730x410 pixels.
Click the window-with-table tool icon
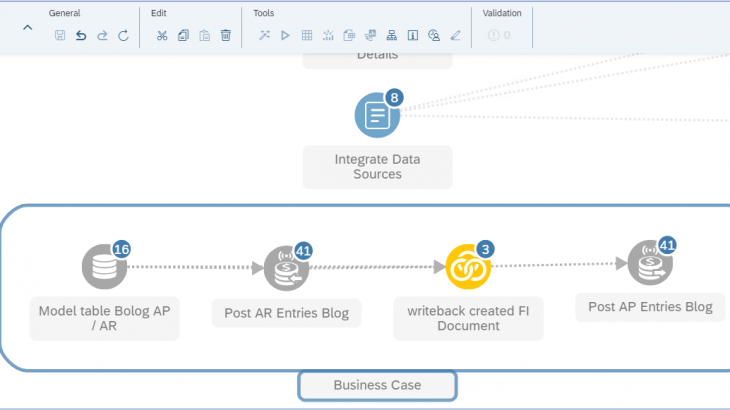pyautogui.click(x=349, y=35)
